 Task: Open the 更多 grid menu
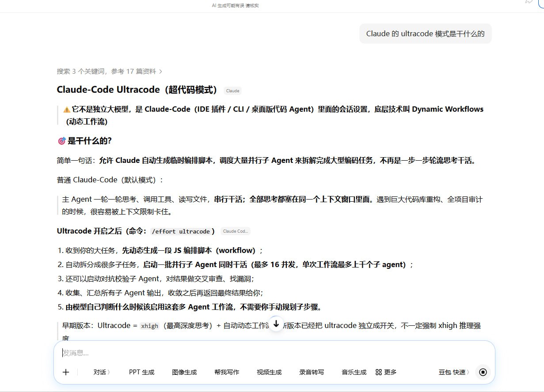386,372
